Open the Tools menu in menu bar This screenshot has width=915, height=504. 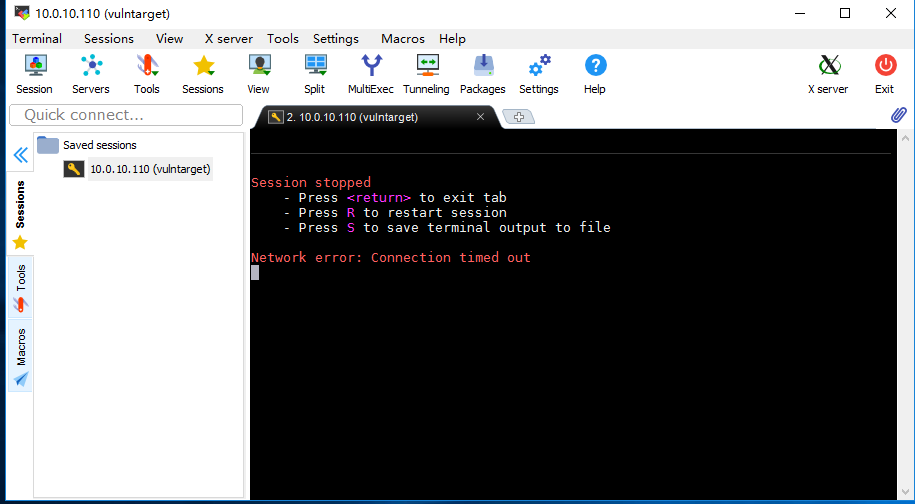tap(283, 39)
